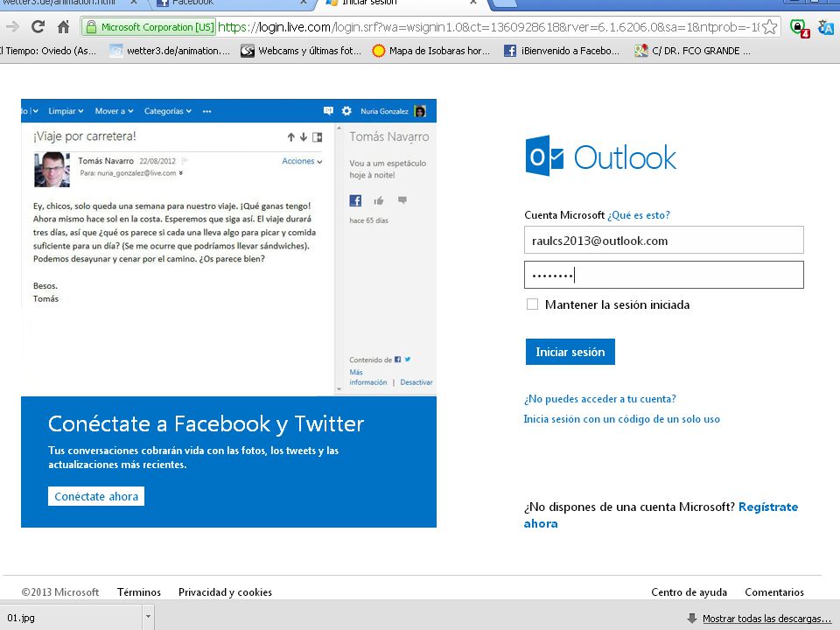Focus the email address input field
840x630 pixels.
click(x=664, y=240)
